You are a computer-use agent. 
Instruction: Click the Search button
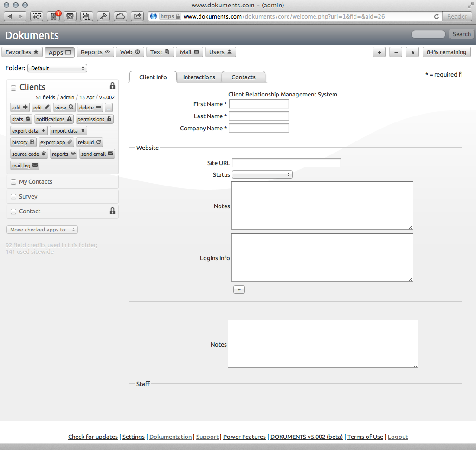coord(462,34)
